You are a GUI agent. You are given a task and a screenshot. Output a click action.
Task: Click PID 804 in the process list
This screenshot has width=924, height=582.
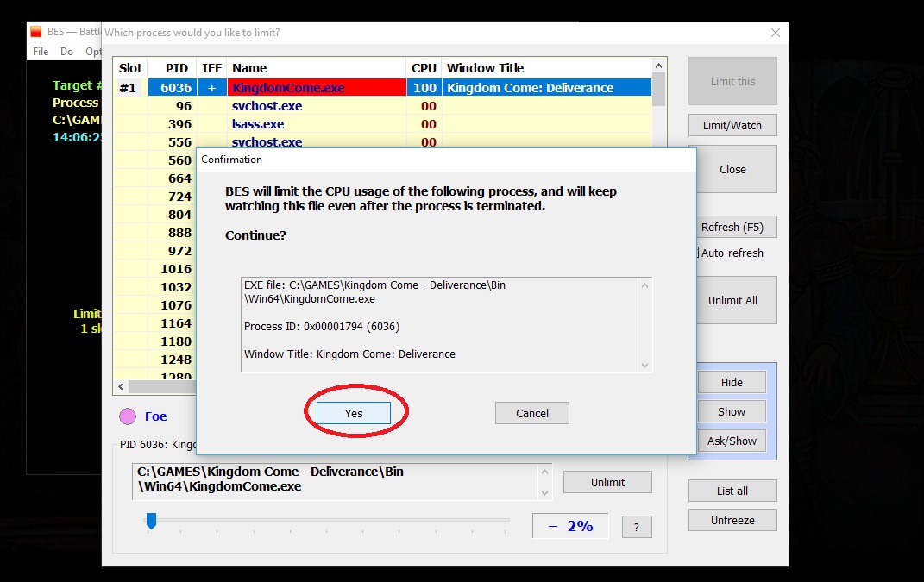point(179,215)
